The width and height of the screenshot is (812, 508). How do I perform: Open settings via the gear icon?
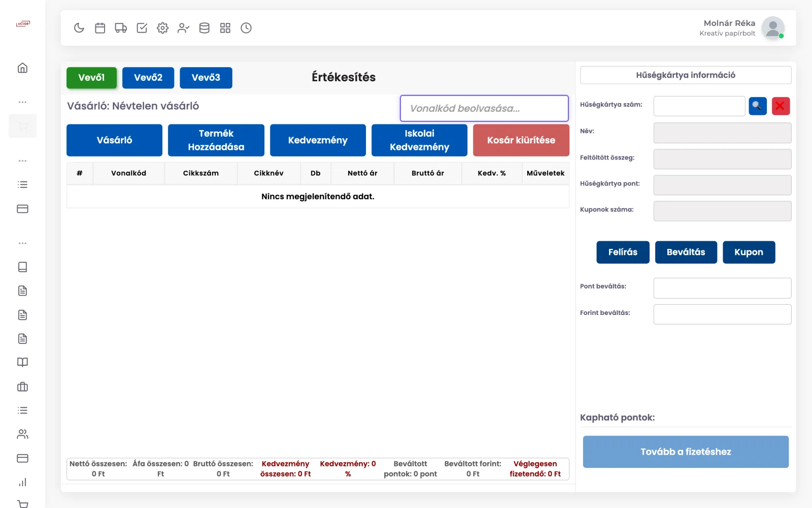162,28
